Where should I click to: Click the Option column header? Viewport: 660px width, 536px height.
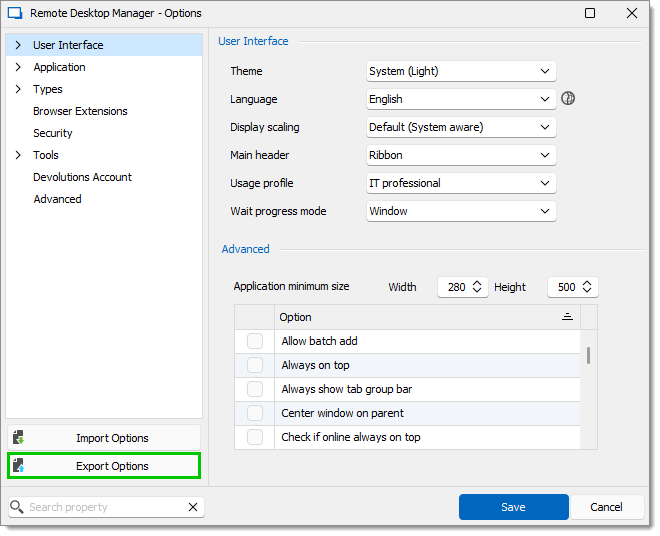[x=427, y=317]
